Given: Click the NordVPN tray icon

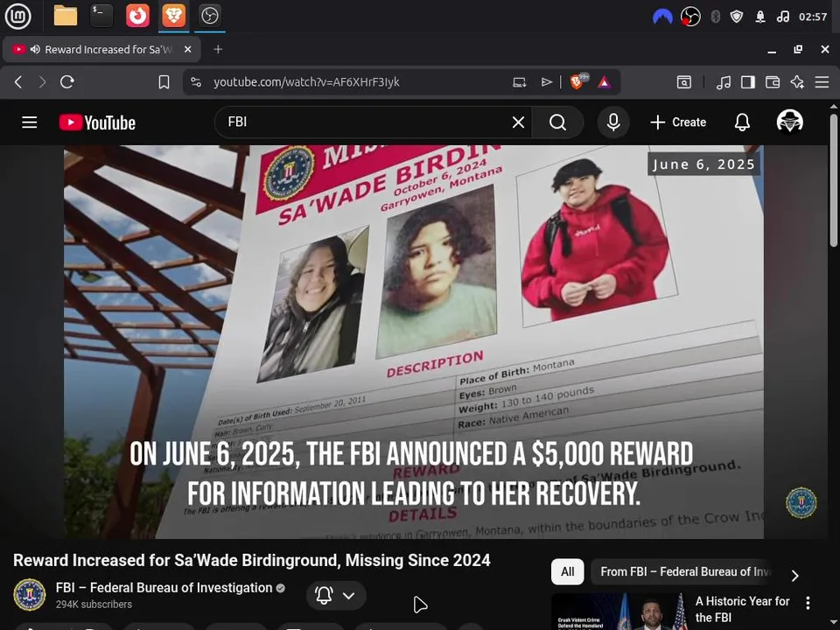Looking at the screenshot, I should click(662, 17).
